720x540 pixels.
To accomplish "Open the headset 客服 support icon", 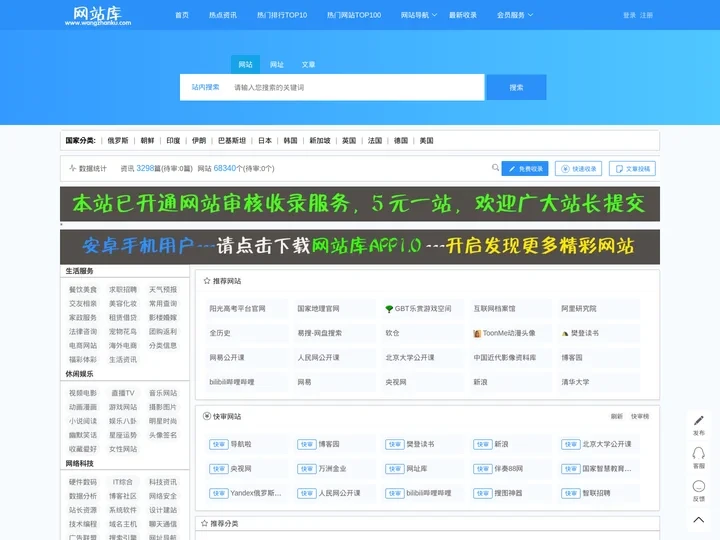I will [x=698, y=453].
